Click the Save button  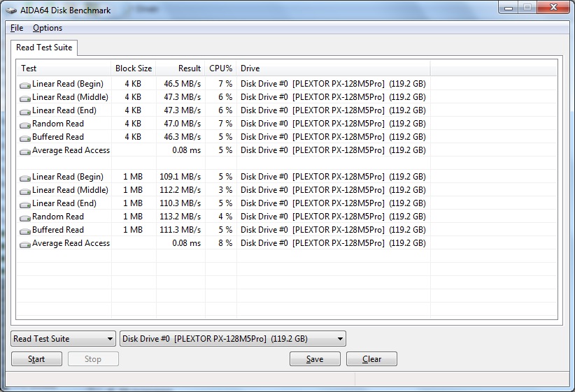(x=315, y=359)
